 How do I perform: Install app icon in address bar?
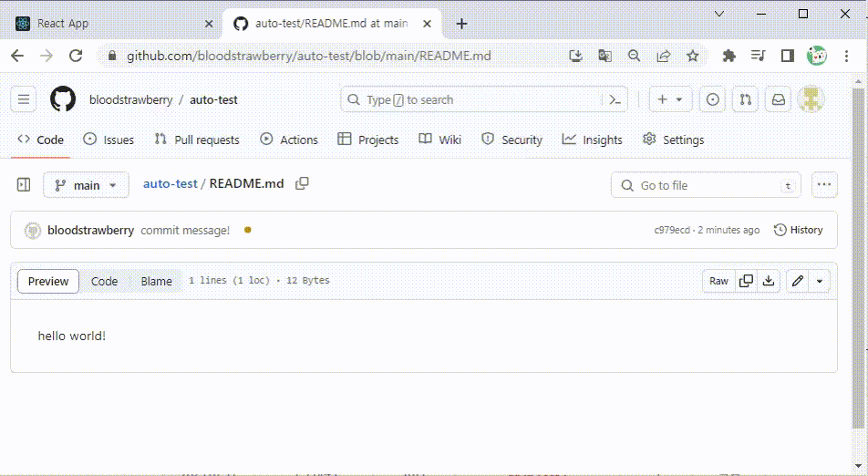pyautogui.click(x=575, y=56)
